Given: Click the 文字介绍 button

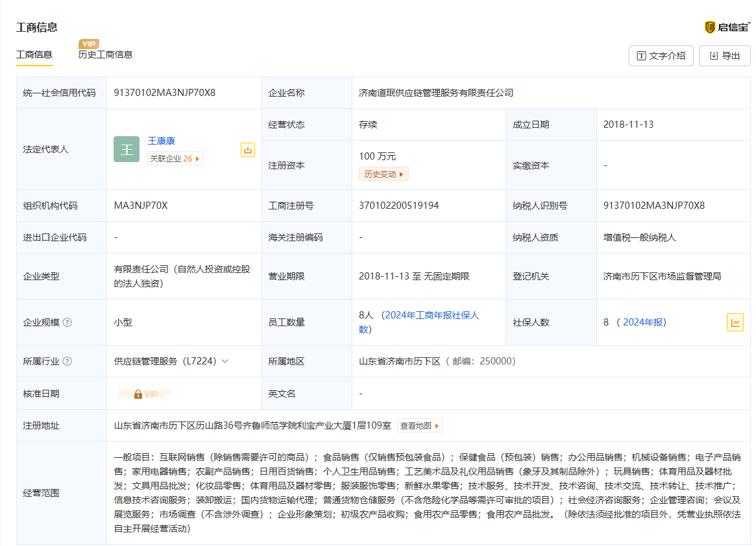Looking at the screenshot, I should pos(661,56).
